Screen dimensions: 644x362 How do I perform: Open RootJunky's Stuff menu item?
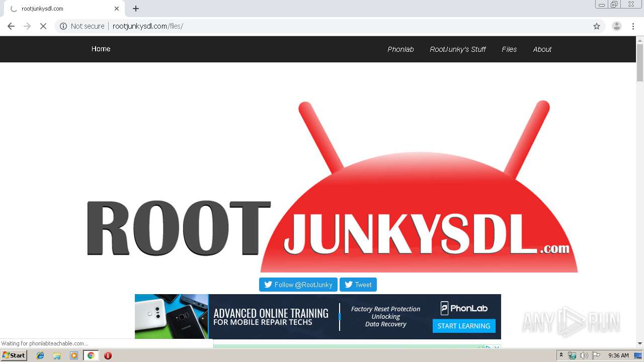[x=458, y=49]
